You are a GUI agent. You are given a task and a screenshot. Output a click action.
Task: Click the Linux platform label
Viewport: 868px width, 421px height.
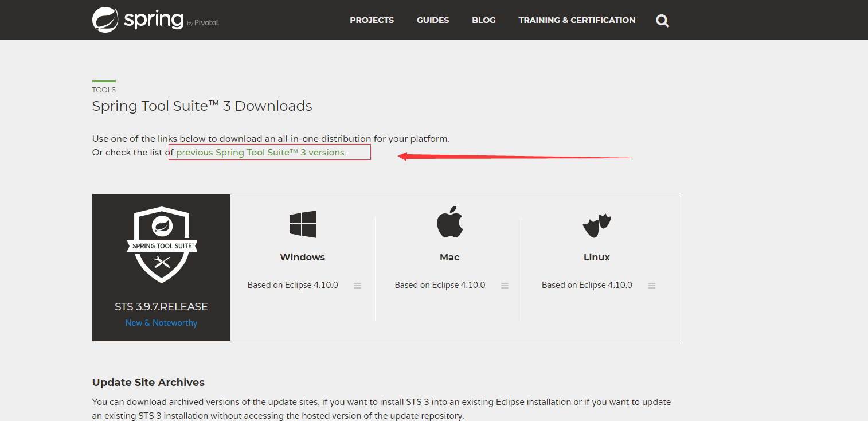[597, 257]
